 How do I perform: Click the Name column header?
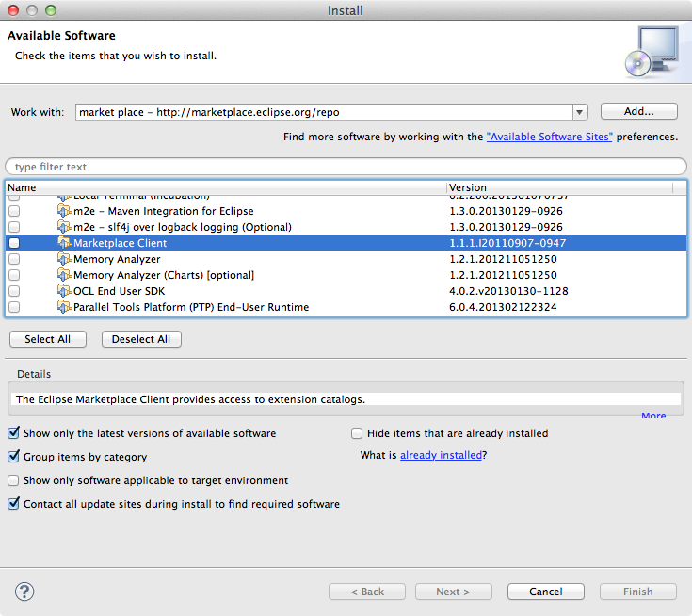point(226,187)
